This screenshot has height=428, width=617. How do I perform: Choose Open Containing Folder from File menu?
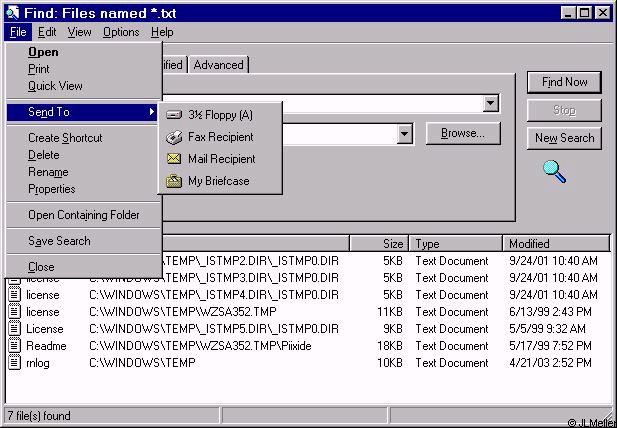83,215
